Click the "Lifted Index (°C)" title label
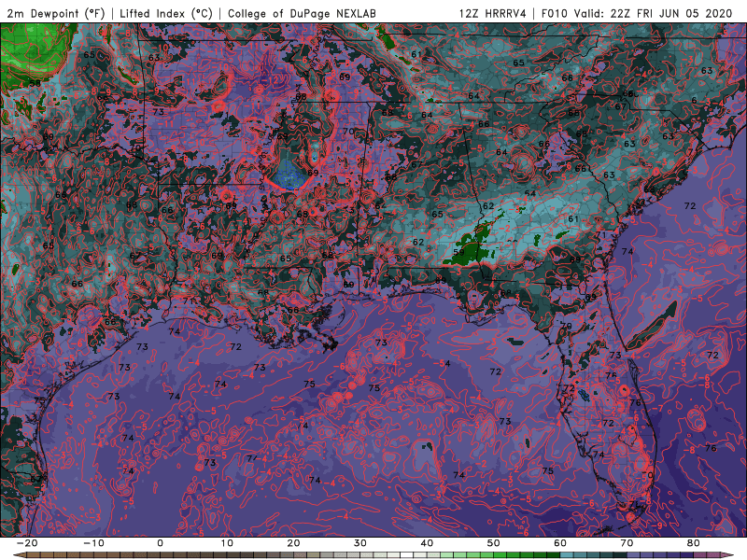Screen dimensions: 747x560 tap(166, 13)
